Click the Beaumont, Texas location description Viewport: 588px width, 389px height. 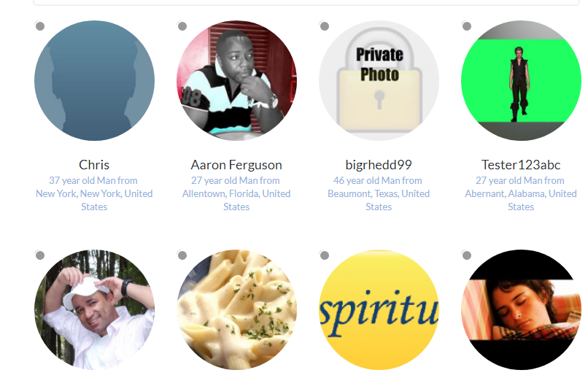(379, 193)
